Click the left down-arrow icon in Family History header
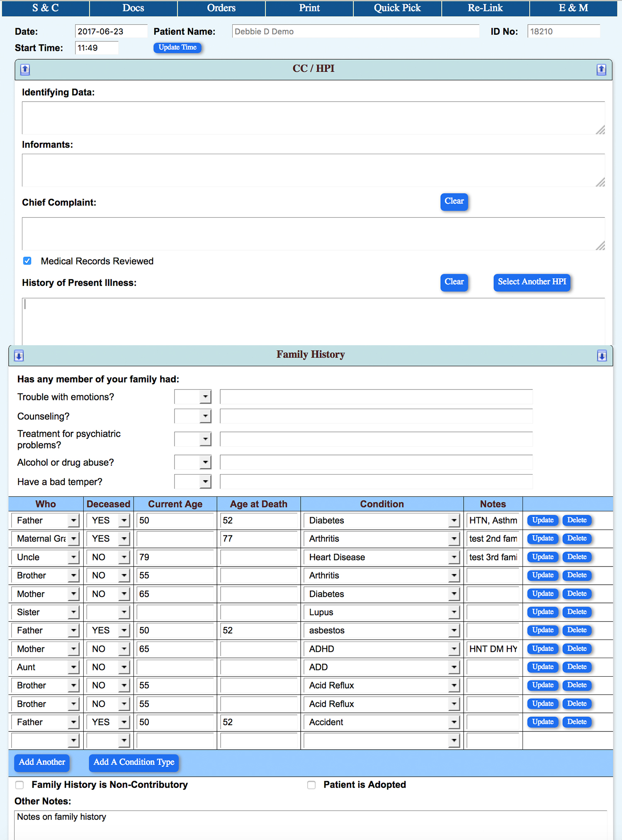The width and height of the screenshot is (622, 840). point(19,356)
